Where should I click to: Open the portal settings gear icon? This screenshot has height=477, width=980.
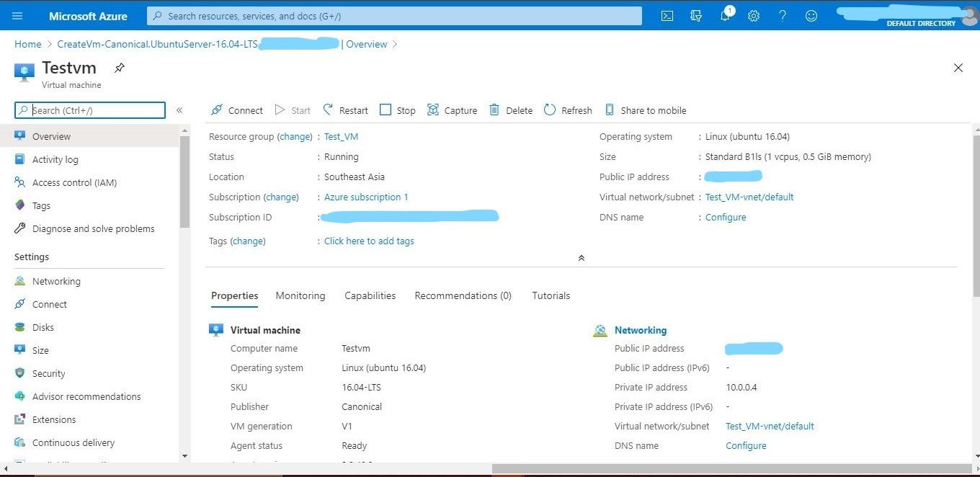pyautogui.click(x=754, y=15)
